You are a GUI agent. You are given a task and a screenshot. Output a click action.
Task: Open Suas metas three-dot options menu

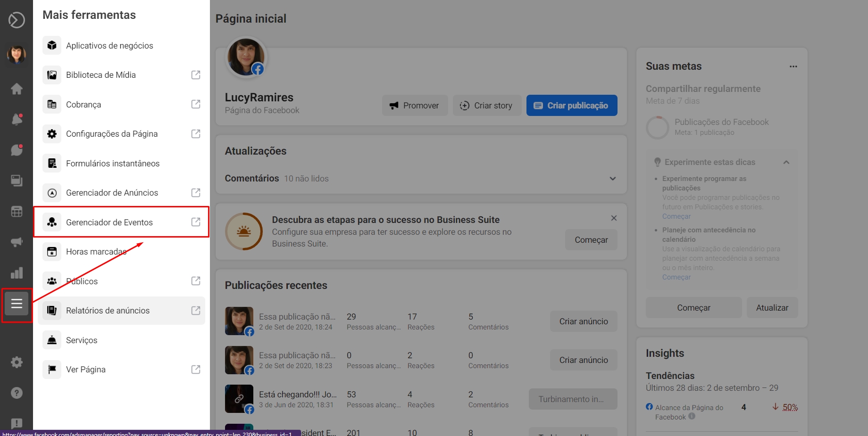coord(793,66)
